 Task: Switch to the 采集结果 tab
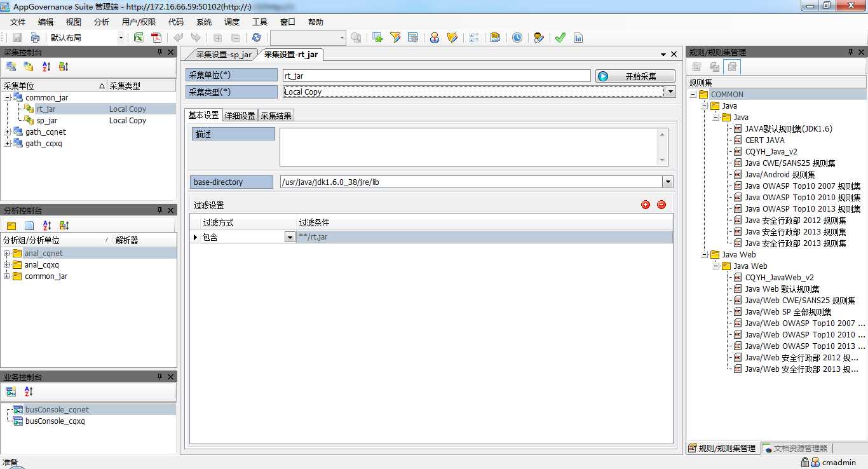[276, 115]
